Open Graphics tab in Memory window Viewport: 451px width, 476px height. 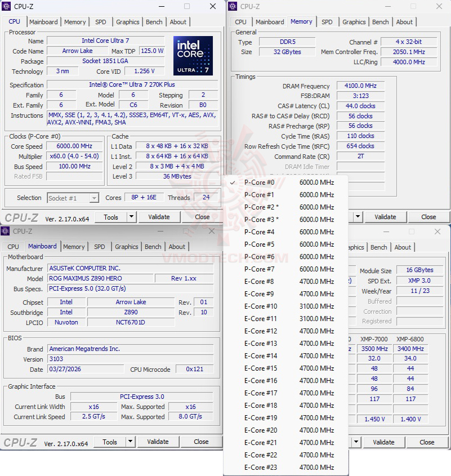(354, 22)
